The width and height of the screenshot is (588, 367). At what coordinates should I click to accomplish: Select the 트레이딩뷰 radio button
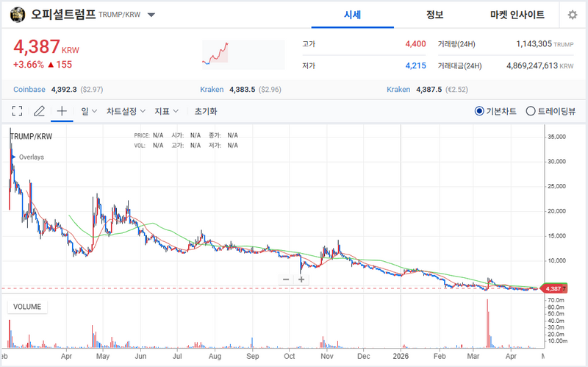531,111
